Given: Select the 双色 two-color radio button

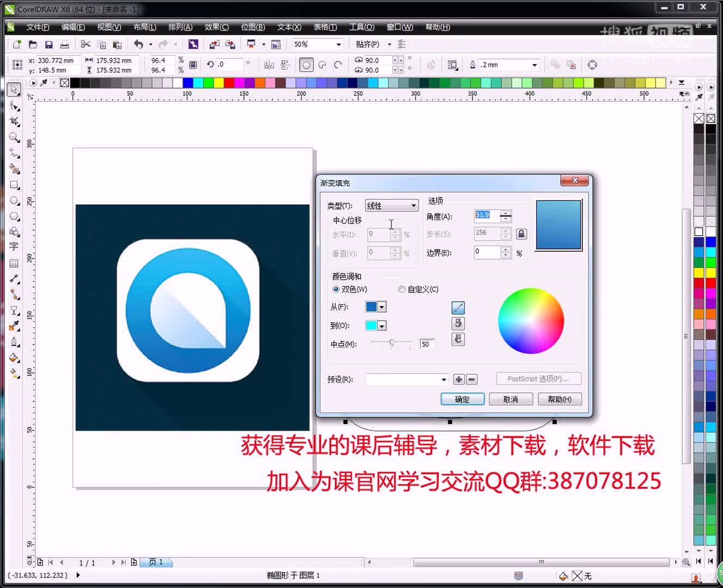Looking at the screenshot, I should tap(336, 289).
